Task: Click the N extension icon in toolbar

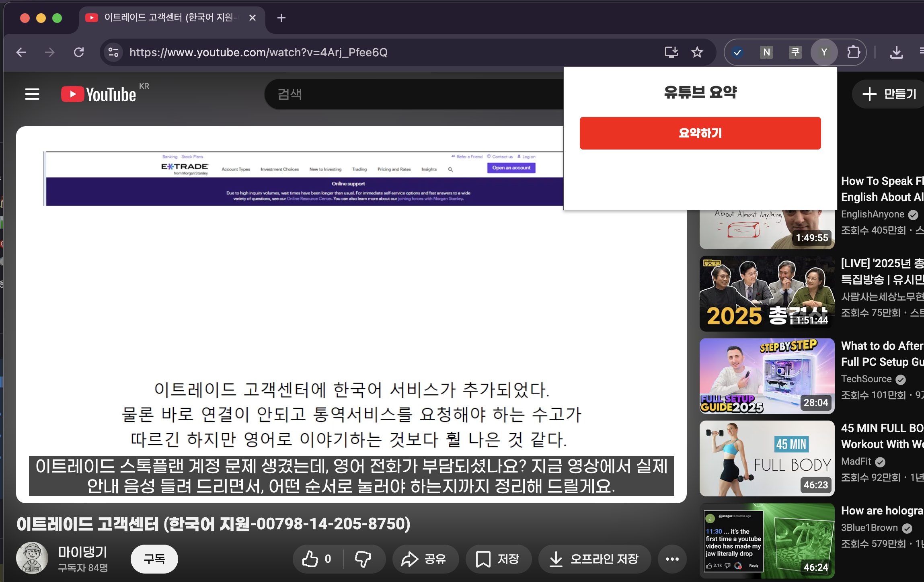Action: pyautogui.click(x=766, y=52)
